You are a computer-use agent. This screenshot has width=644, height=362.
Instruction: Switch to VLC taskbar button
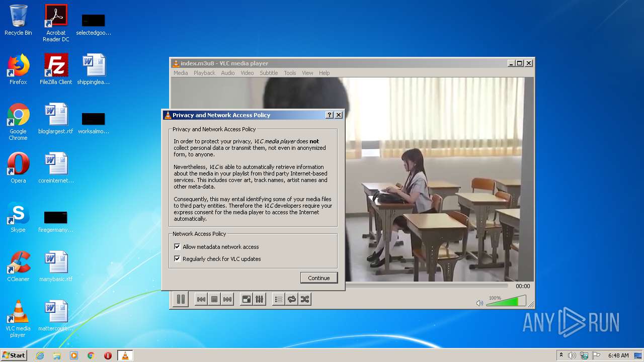125,355
